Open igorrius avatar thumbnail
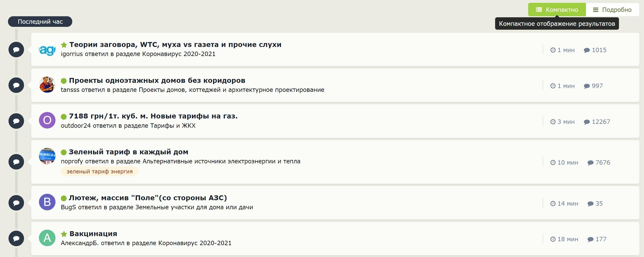 pos(47,49)
